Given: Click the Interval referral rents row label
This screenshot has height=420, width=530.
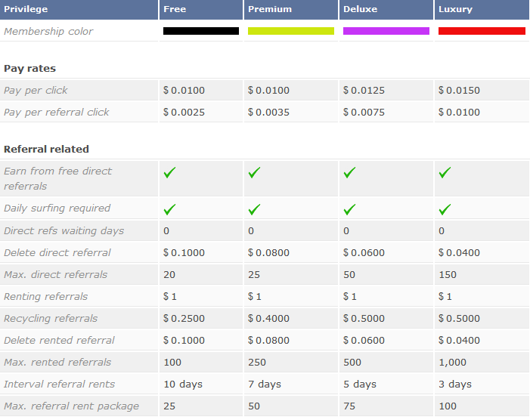Looking at the screenshot, I should (x=59, y=384).
